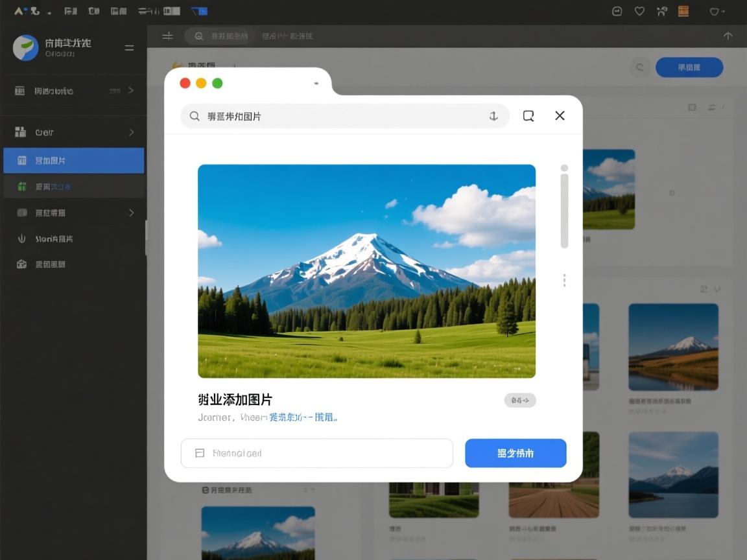Click the dialog's vertical scrollbar
The image size is (747, 560).
click(564, 209)
